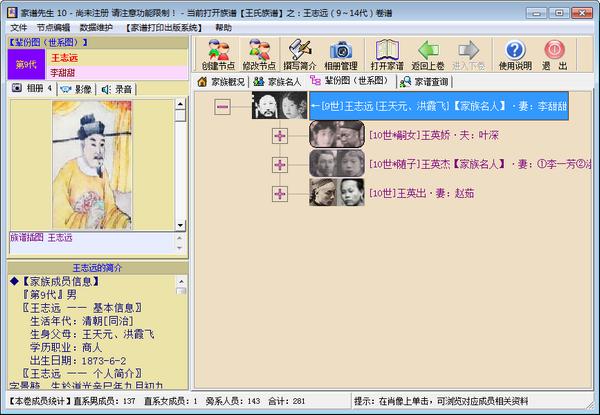
Task: Click album scrollbar up arrow
Action: click(x=180, y=103)
